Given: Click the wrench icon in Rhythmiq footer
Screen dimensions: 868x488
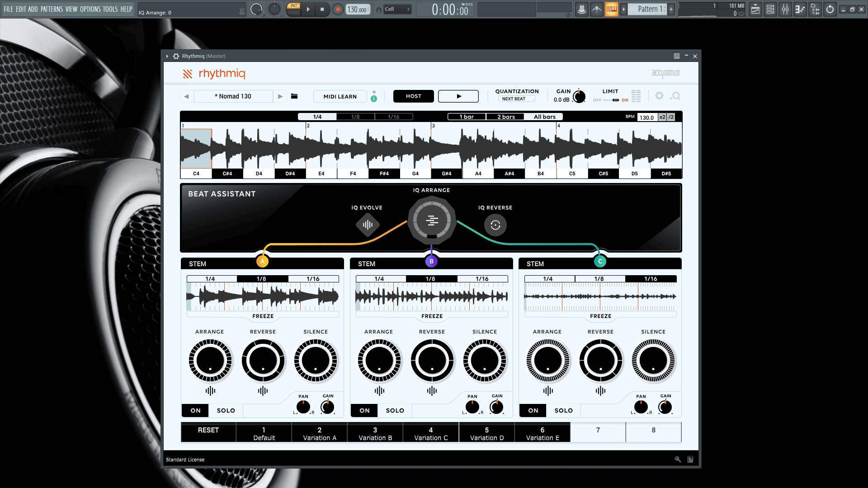Looking at the screenshot, I should (x=678, y=459).
